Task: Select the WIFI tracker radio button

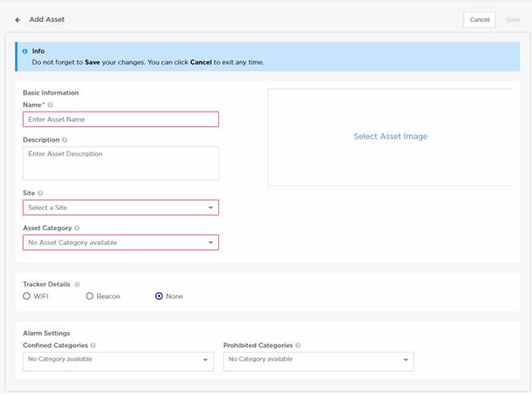Action: pos(26,296)
